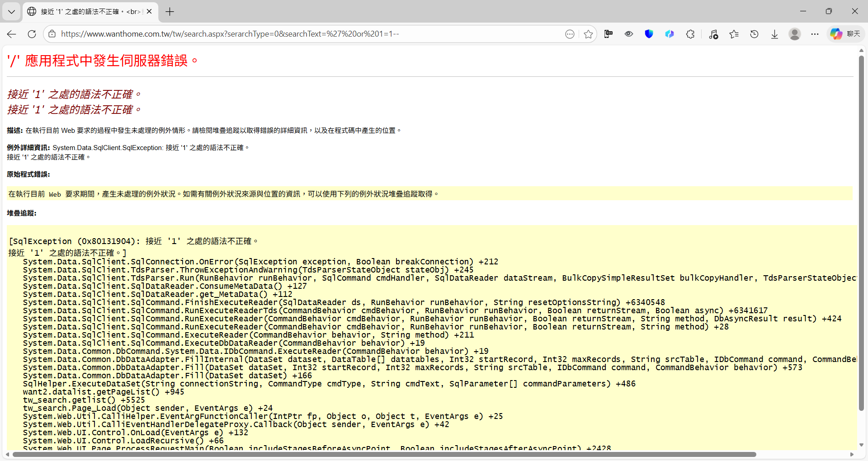868x461 pixels.
Task: Click the '堆疊追蹤:' label
Action: pyautogui.click(x=22, y=213)
